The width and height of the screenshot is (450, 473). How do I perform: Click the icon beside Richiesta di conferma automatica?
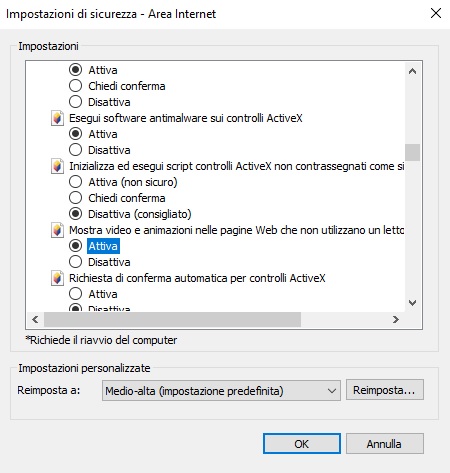tap(57, 278)
